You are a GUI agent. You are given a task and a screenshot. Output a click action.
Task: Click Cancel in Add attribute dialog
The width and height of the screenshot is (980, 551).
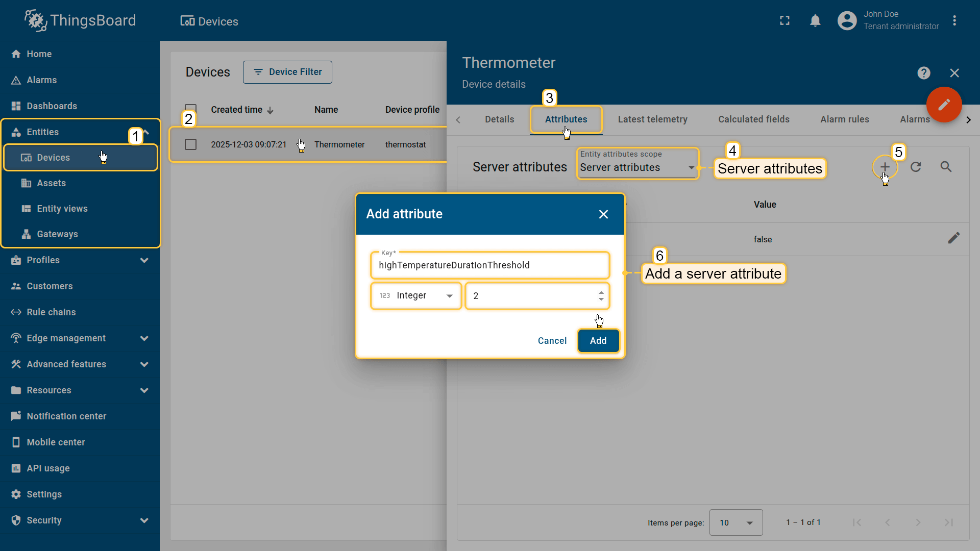pyautogui.click(x=552, y=341)
